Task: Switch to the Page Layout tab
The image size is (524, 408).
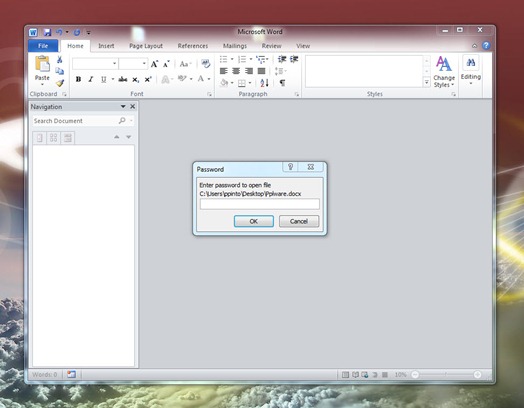Action: pos(146,46)
